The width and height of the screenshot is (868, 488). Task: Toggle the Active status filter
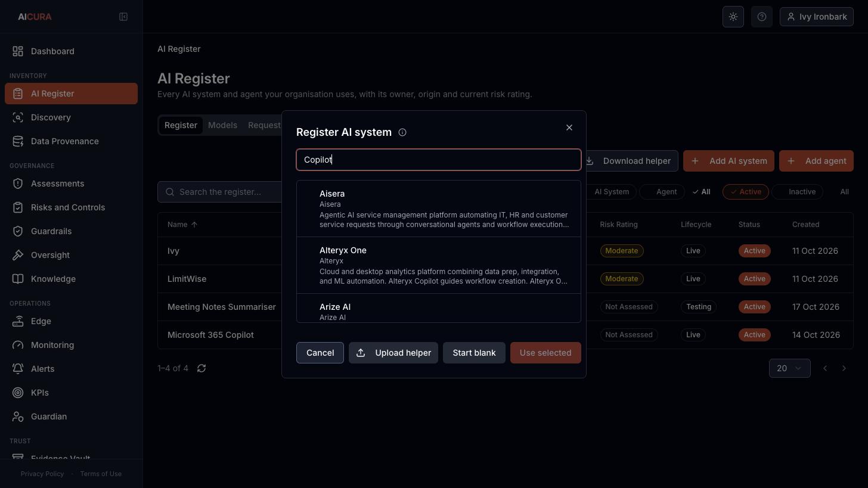(x=745, y=192)
